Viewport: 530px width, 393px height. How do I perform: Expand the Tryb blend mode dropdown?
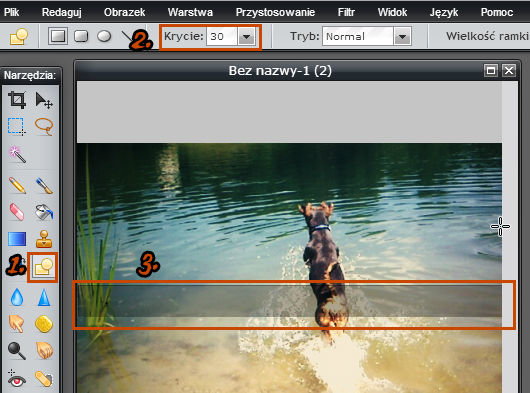pos(402,36)
